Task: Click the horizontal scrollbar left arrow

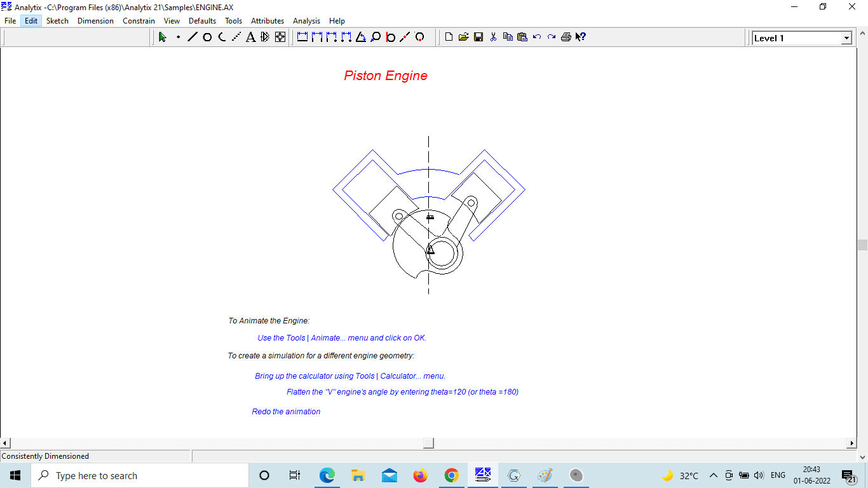Action: (x=5, y=444)
